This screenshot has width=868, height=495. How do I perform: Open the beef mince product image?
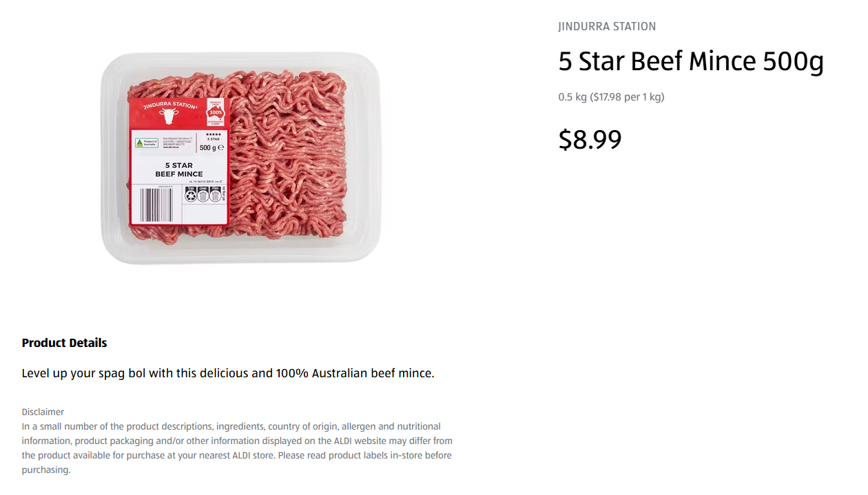tap(289, 158)
